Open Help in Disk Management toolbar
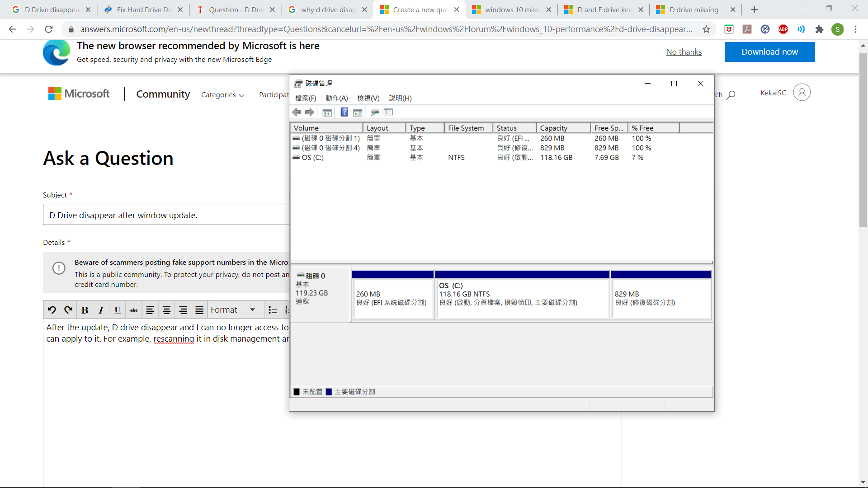Screen dimensions: 868x488 [344, 112]
